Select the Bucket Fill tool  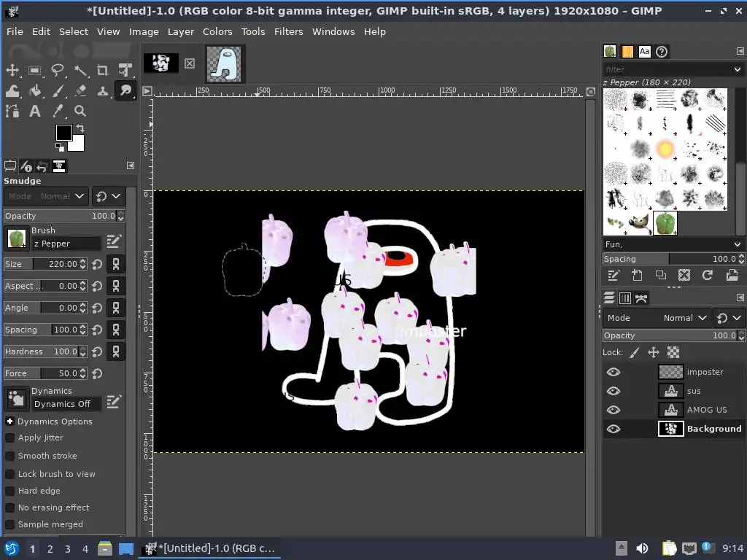[x=35, y=90]
